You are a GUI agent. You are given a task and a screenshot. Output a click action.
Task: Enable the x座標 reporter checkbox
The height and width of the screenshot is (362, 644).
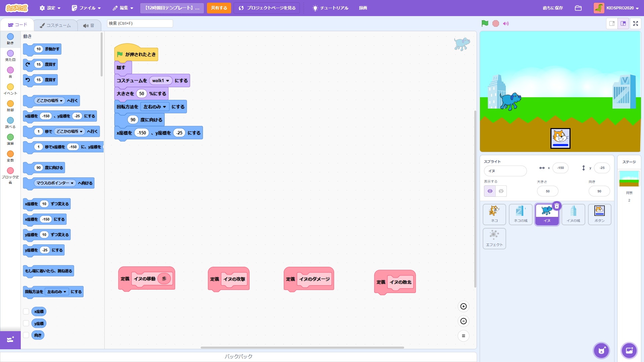point(26,311)
